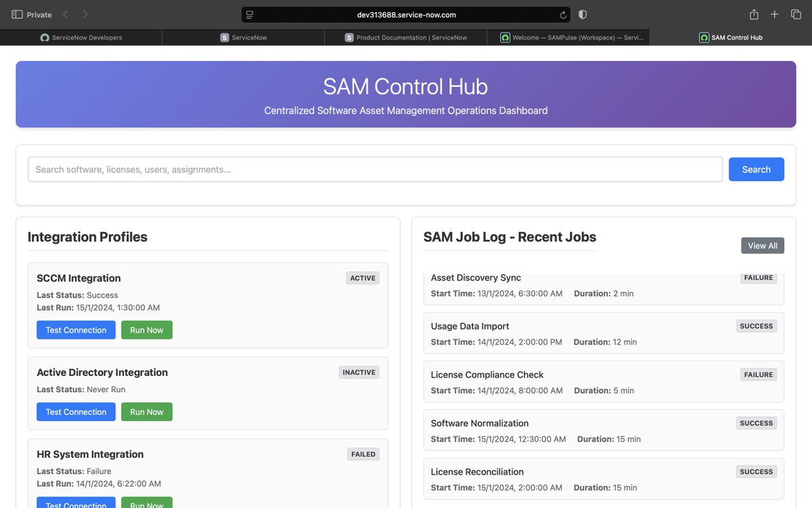Go back with the back arrow
Image resolution: width=812 pixels, height=508 pixels.
pyautogui.click(x=65, y=14)
